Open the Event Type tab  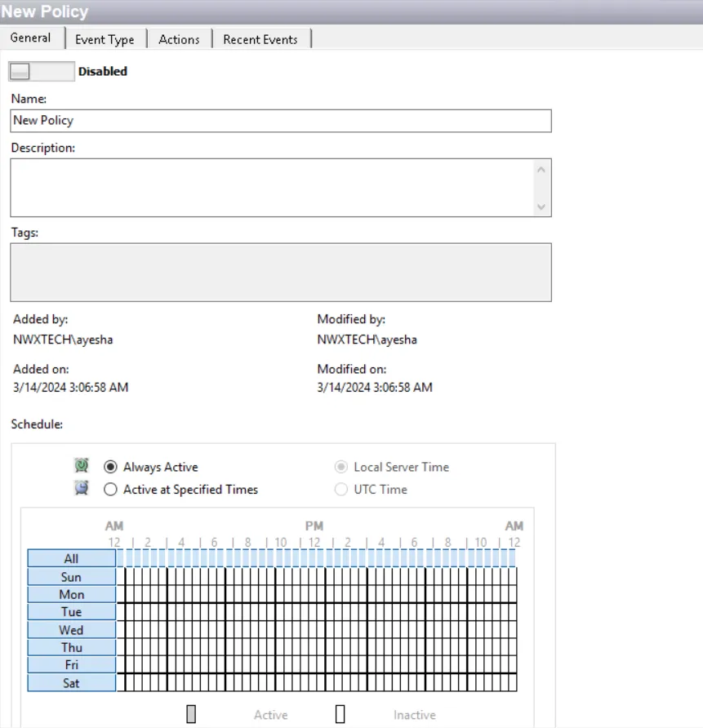click(105, 39)
